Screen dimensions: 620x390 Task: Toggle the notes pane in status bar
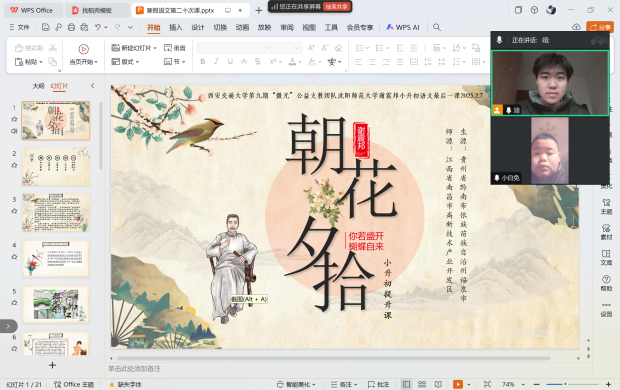[x=344, y=384]
